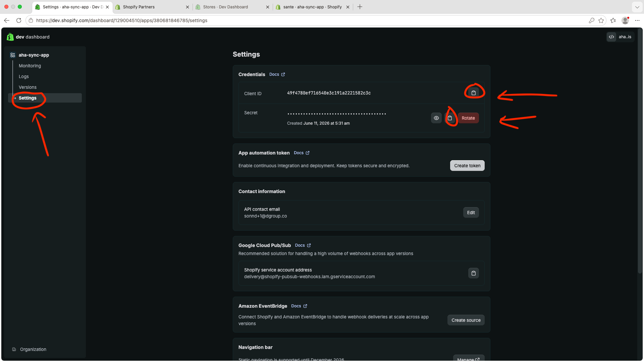The height and width of the screenshot is (362, 644).
Task: Copy the Secret to clipboard
Action: 450,118
